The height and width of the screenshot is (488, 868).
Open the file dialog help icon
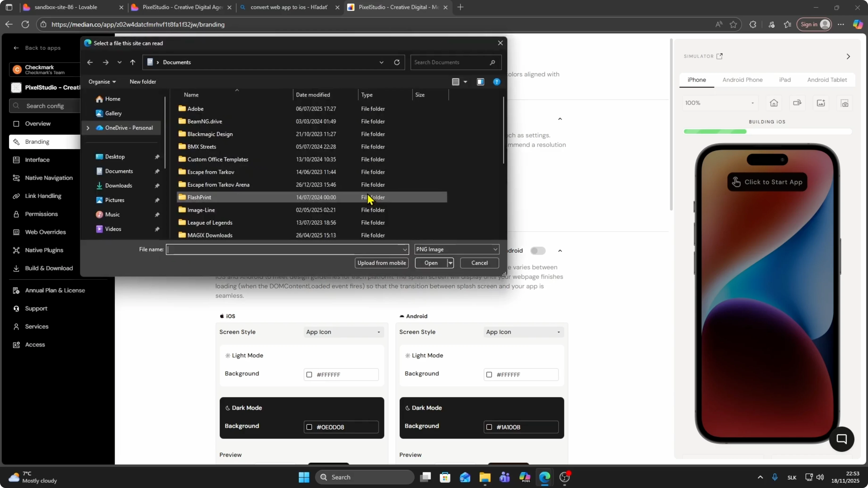tap(496, 82)
